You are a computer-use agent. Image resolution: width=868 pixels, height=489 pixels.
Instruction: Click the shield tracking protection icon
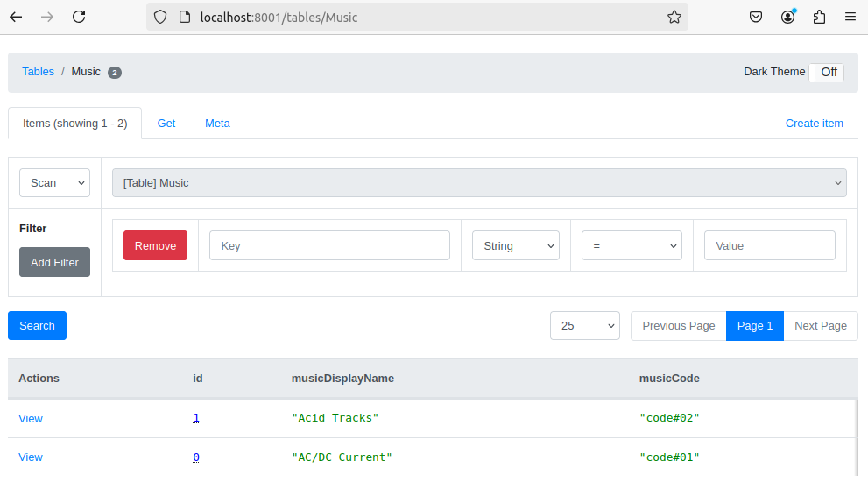tap(160, 18)
